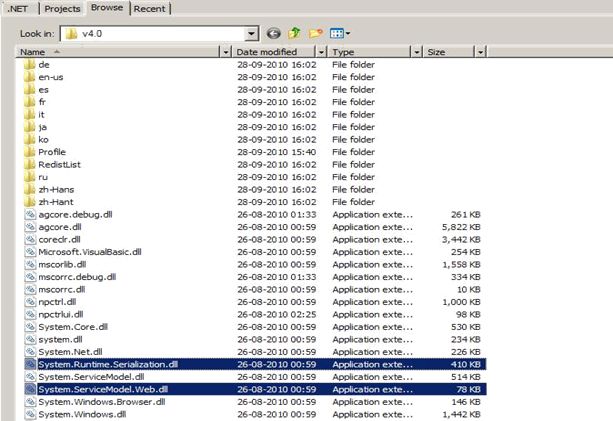Image resolution: width=613 pixels, height=421 pixels.
Task: Select the ko folder icon
Action: point(30,140)
